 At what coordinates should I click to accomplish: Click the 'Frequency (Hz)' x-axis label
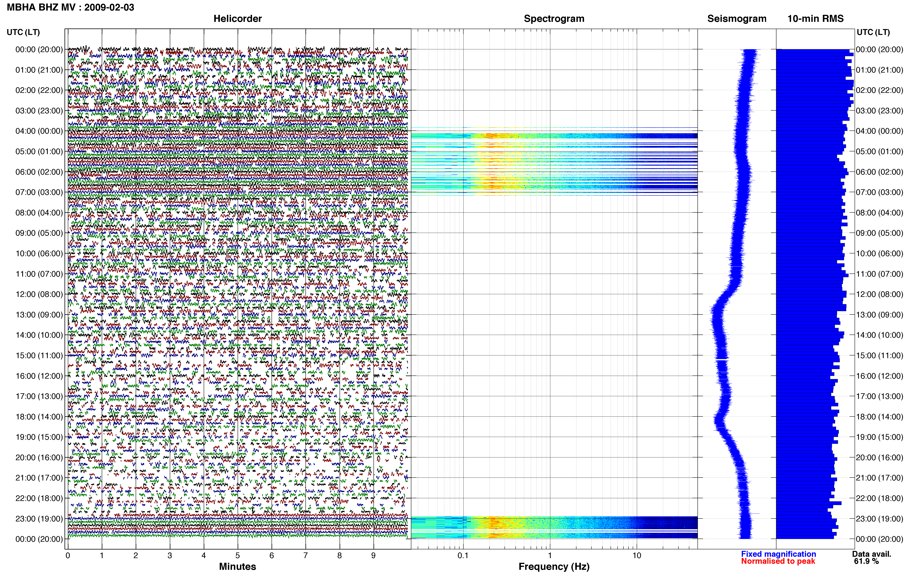pos(554,567)
